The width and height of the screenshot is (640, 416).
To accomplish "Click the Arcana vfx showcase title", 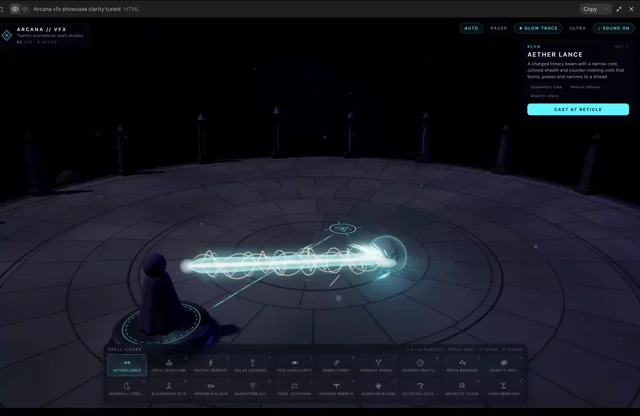I will click(x=77, y=9).
